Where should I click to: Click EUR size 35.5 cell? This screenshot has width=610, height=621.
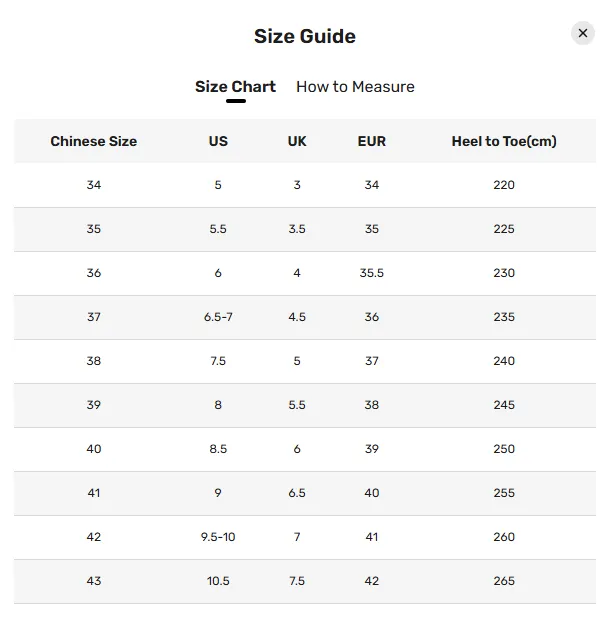tap(372, 273)
